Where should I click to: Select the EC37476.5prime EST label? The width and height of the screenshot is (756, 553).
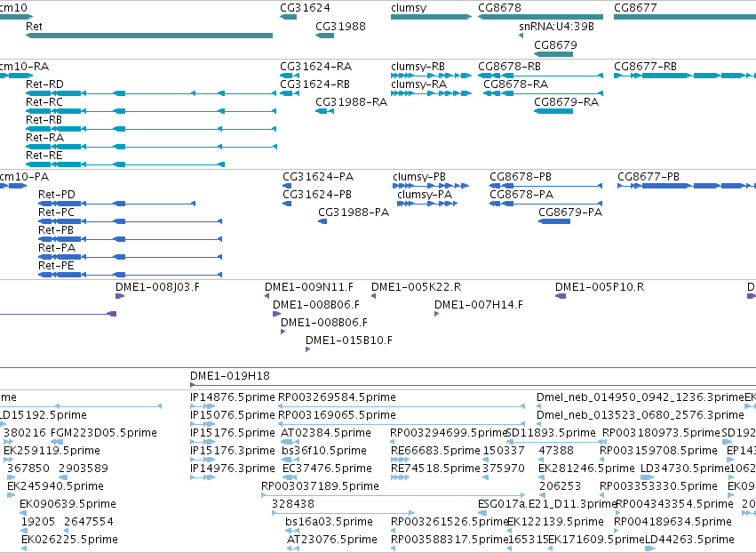point(328,469)
